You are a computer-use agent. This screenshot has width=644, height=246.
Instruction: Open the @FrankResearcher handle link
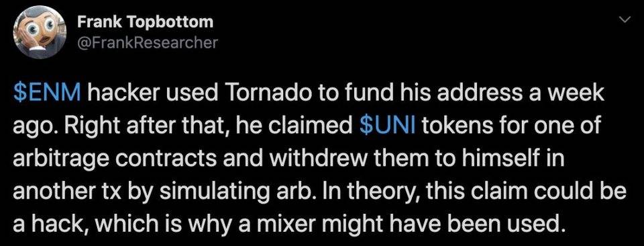[x=147, y=42]
